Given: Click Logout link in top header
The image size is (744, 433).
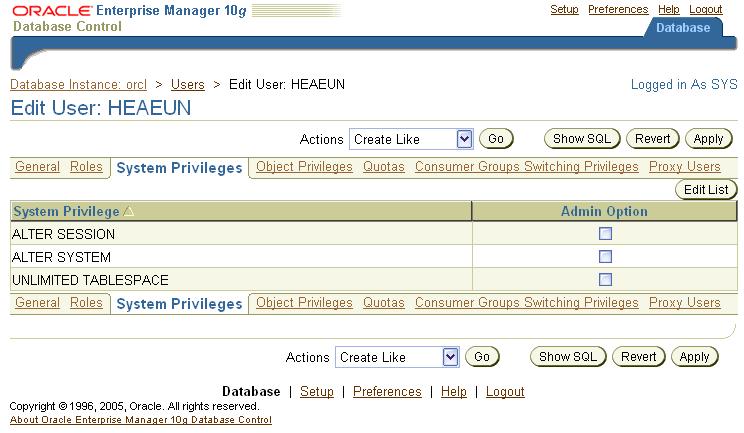Looking at the screenshot, I should (706, 9).
